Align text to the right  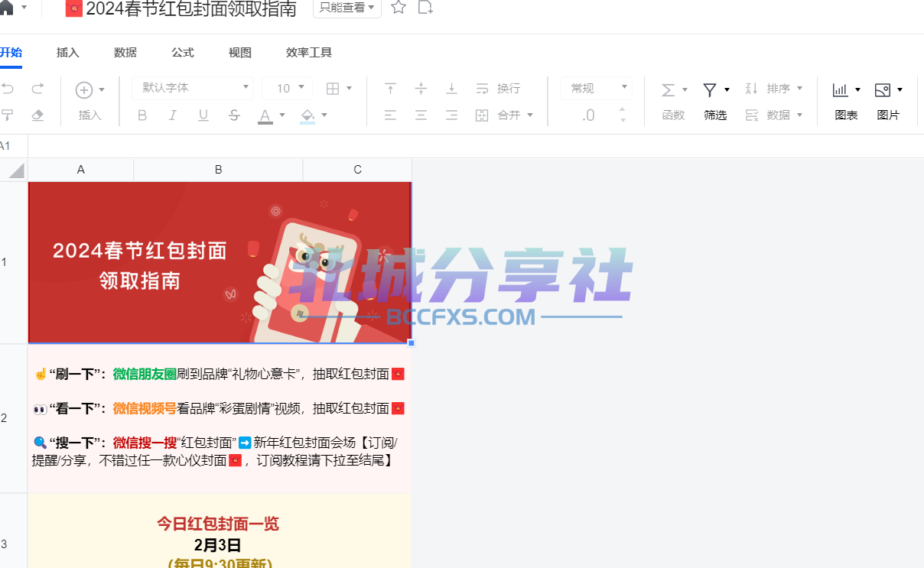click(x=451, y=115)
